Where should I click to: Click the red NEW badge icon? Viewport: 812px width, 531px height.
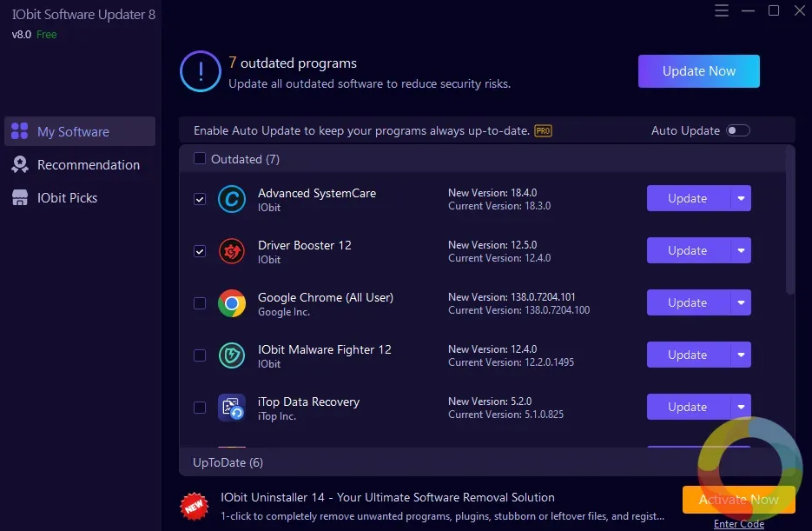pos(195,506)
